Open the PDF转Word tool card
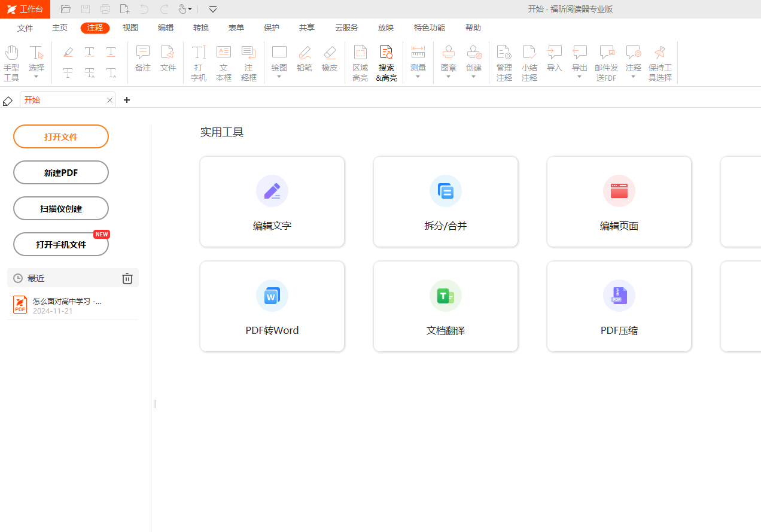The width and height of the screenshot is (761, 532). pyautogui.click(x=272, y=306)
